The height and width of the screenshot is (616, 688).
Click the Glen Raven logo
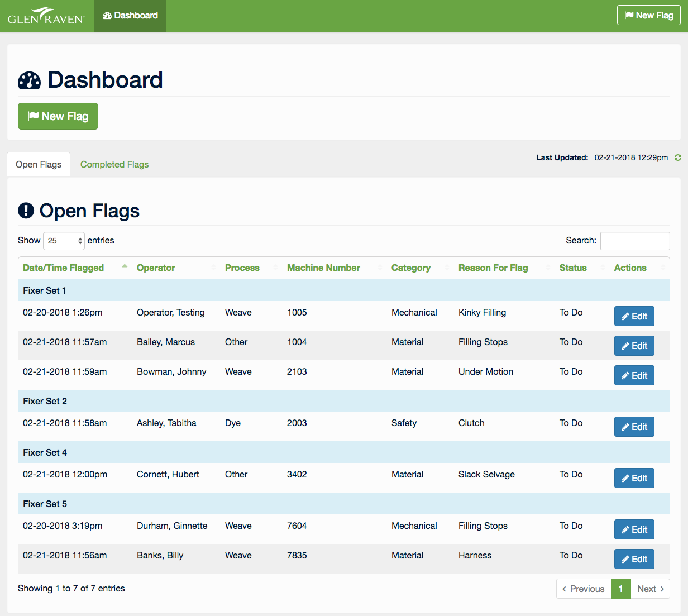point(46,16)
